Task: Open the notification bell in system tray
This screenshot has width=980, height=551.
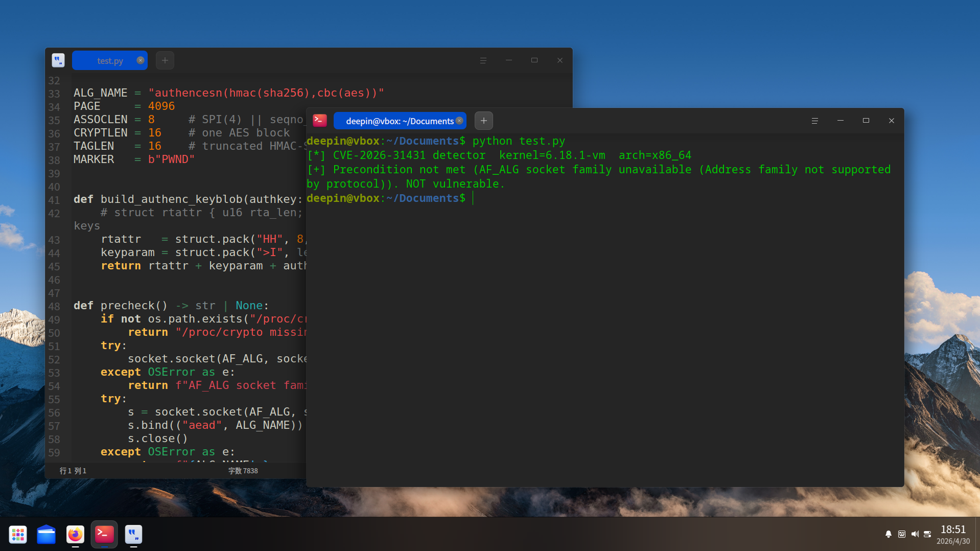Action: (x=889, y=534)
